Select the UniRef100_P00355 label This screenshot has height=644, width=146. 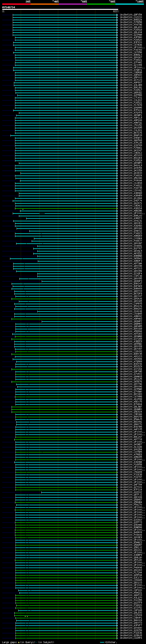[x=131, y=600]
